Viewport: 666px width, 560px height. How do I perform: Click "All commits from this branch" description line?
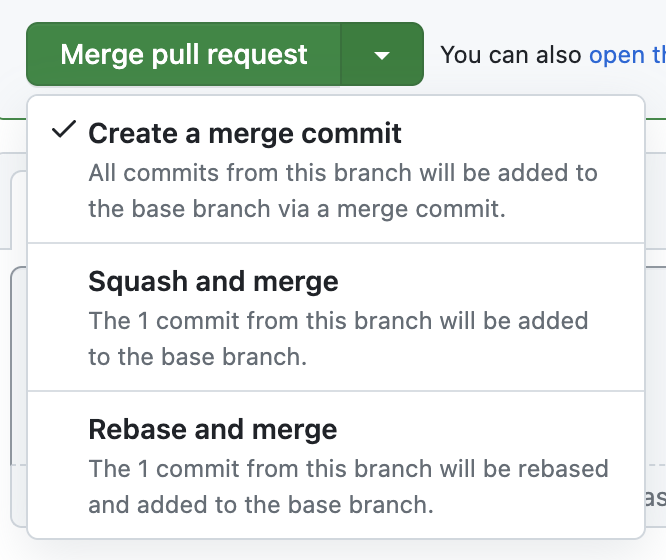pos(342,173)
